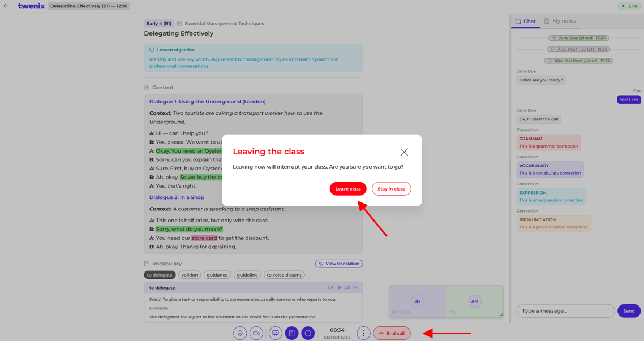Image resolution: width=644 pixels, height=341 pixels.
Task: Open the whiteboard presentation icon
Action: coord(276,333)
